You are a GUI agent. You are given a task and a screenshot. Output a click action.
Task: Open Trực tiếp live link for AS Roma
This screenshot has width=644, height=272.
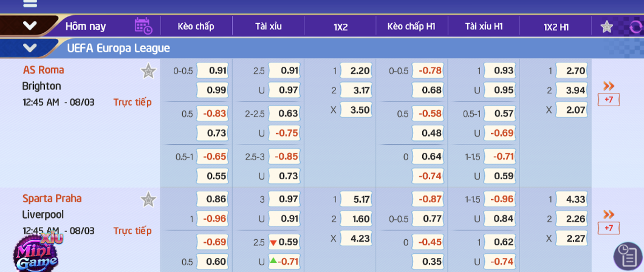pos(132,102)
